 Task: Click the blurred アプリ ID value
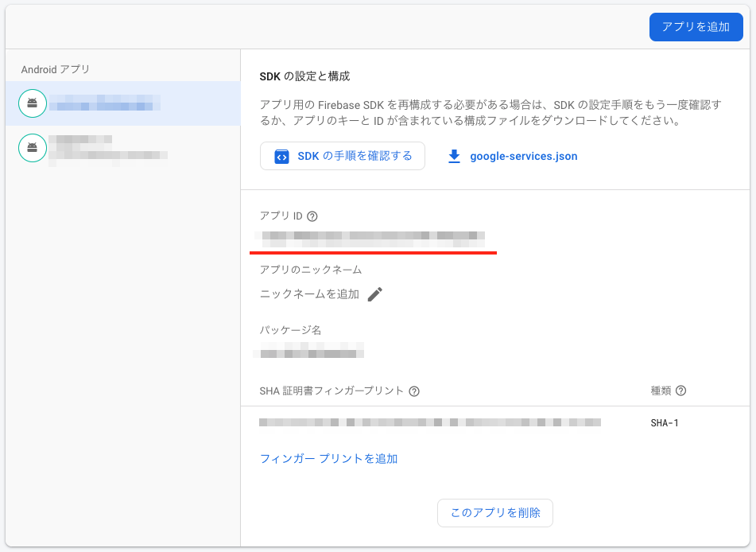pos(370,239)
